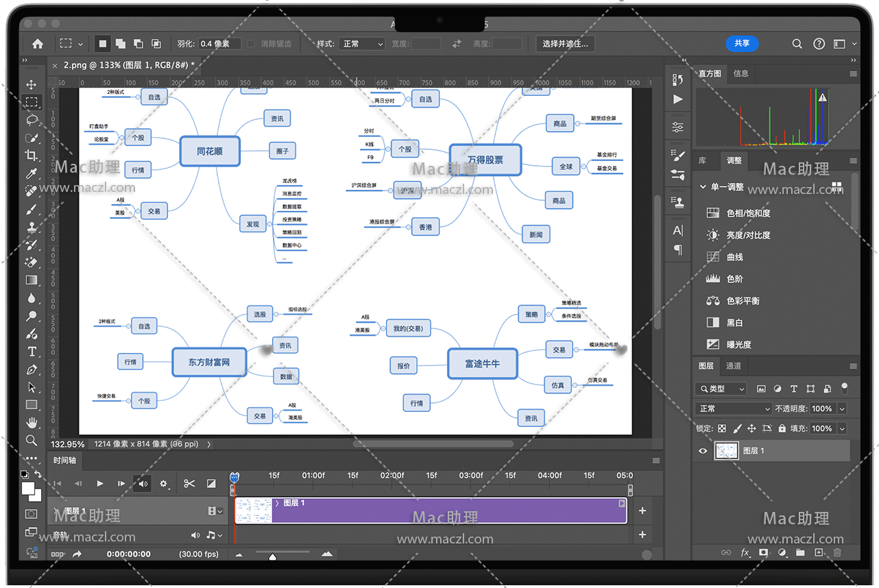Activate the Zoom tool in the toolbar

[32, 440]
